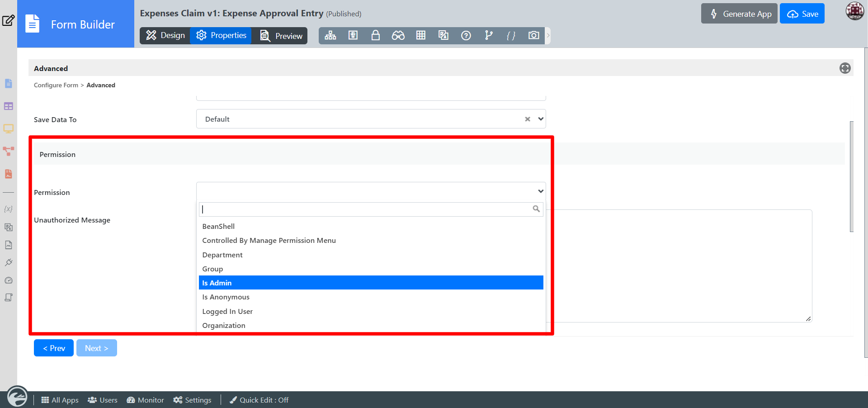This screenshot has width=868, height=408.
Task: Click the search magnifier in permission dropdown
Action: tap(536, 209)
